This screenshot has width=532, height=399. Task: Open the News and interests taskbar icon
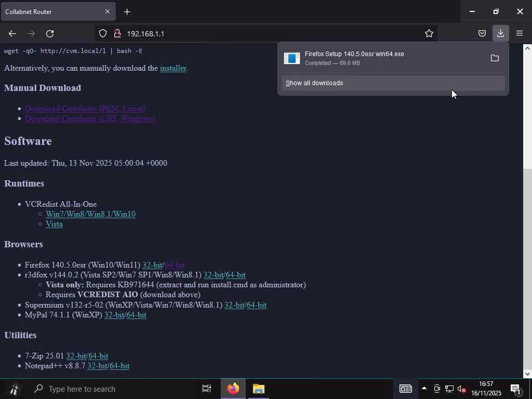coord(405,389)
